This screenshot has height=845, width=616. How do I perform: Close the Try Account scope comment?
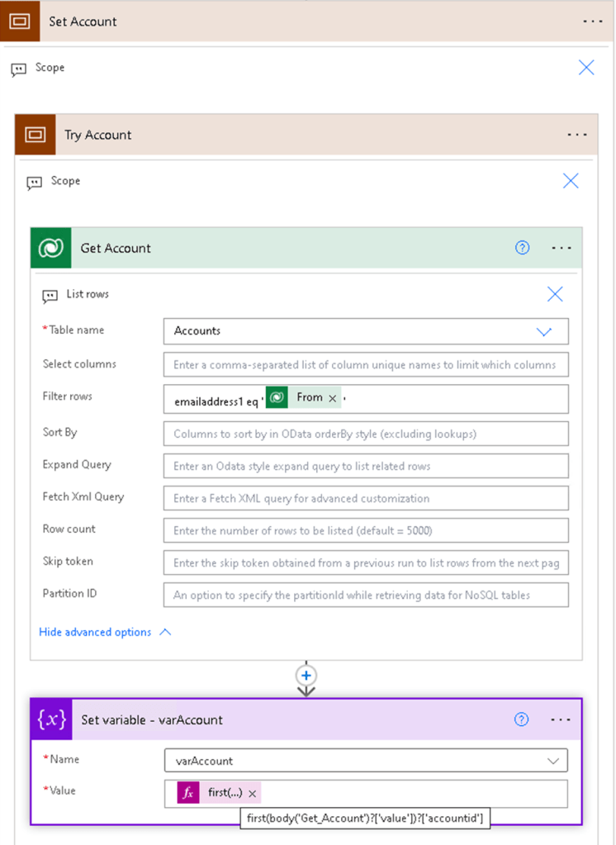[x=571, y=181]
